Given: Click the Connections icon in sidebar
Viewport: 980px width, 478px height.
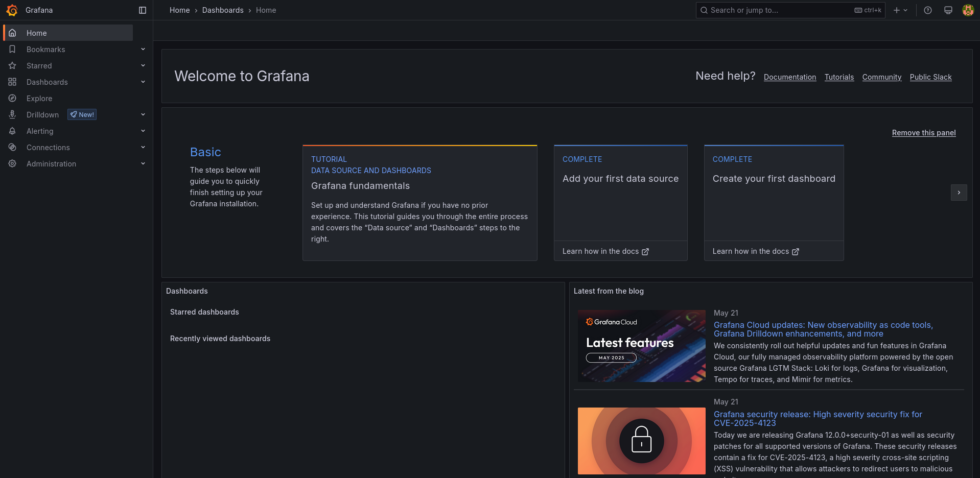Looking at the screenshot, I should [12, 147].
